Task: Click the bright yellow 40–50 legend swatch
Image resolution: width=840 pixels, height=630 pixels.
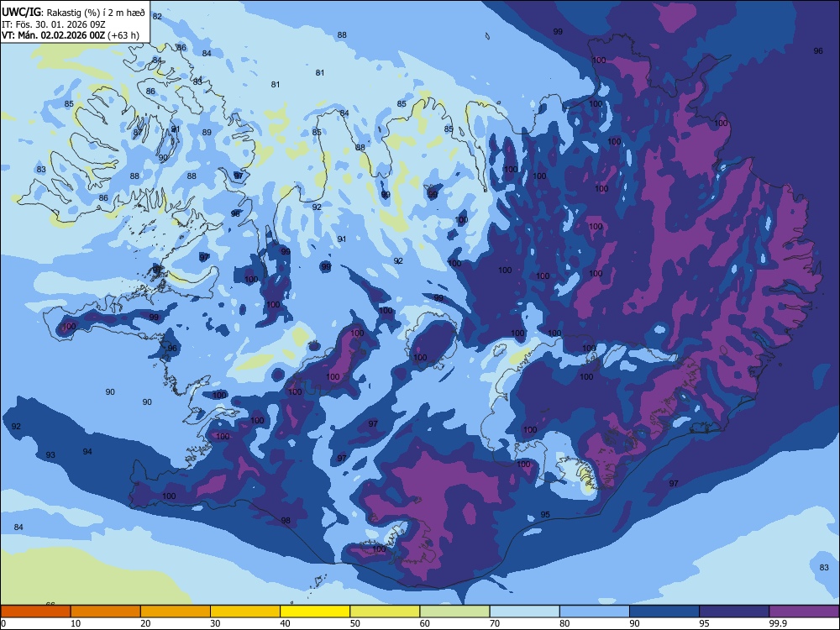Action: (x=315, y=612)
